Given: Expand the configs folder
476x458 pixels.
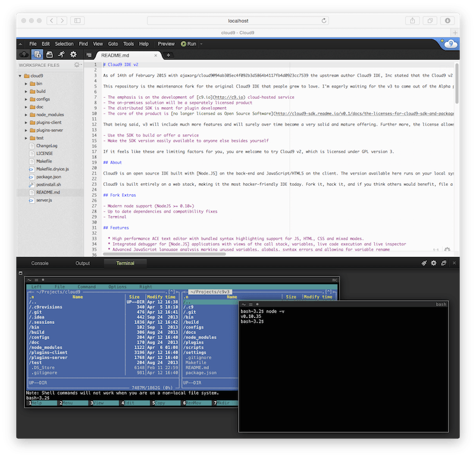Looking at the screenshot, I should click(x=26, y=99).
